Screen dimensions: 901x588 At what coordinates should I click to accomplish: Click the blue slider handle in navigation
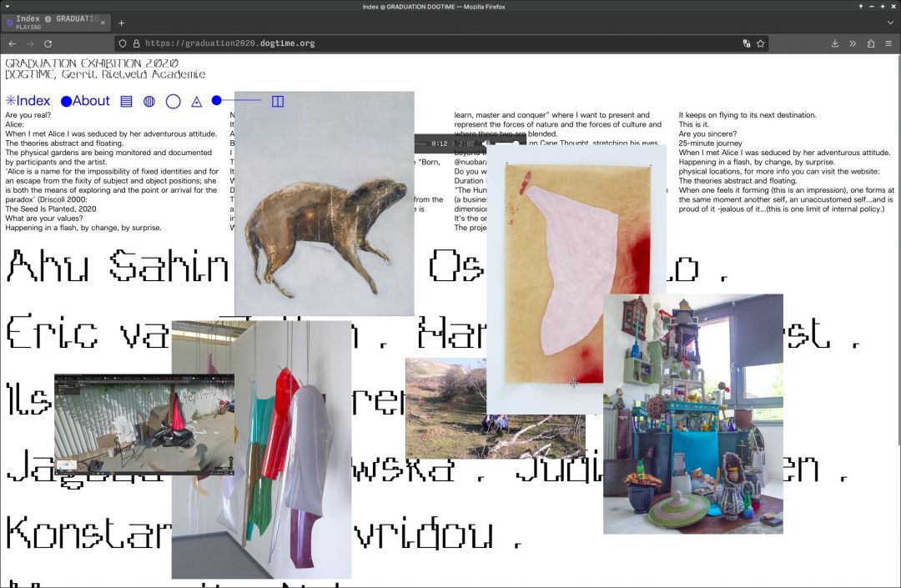click(x=216, y=101)
